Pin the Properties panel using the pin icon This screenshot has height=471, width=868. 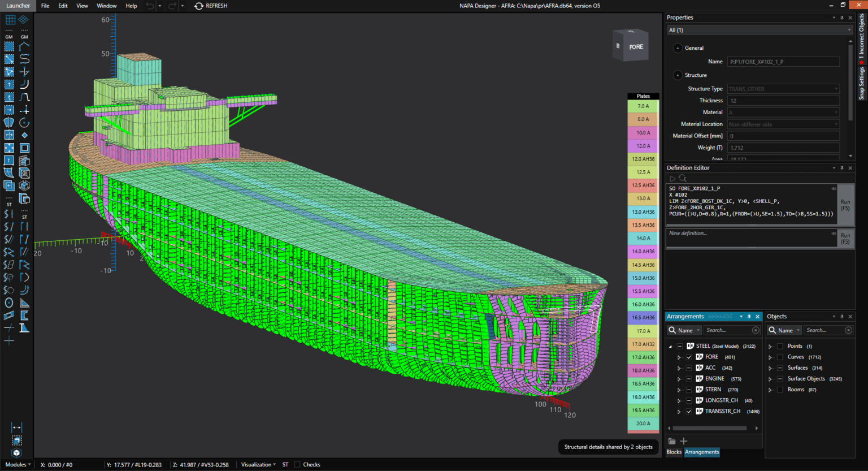click(x=841, y=17)
